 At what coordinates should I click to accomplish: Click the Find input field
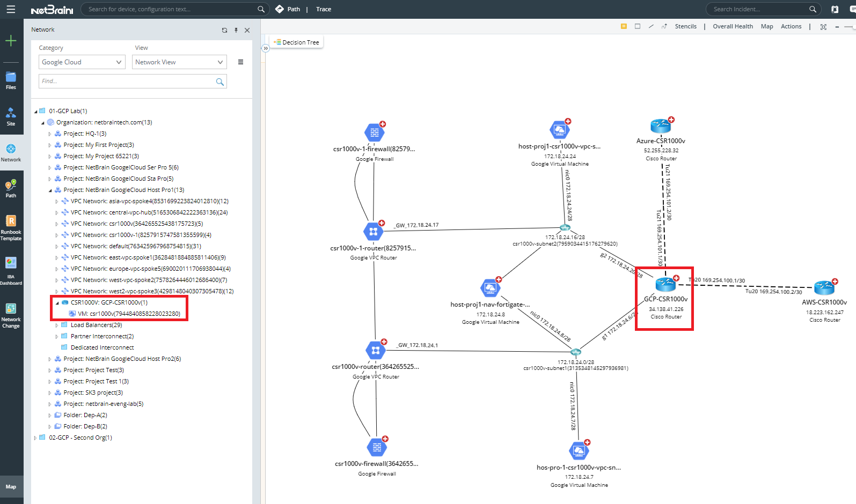coord(127,81)
